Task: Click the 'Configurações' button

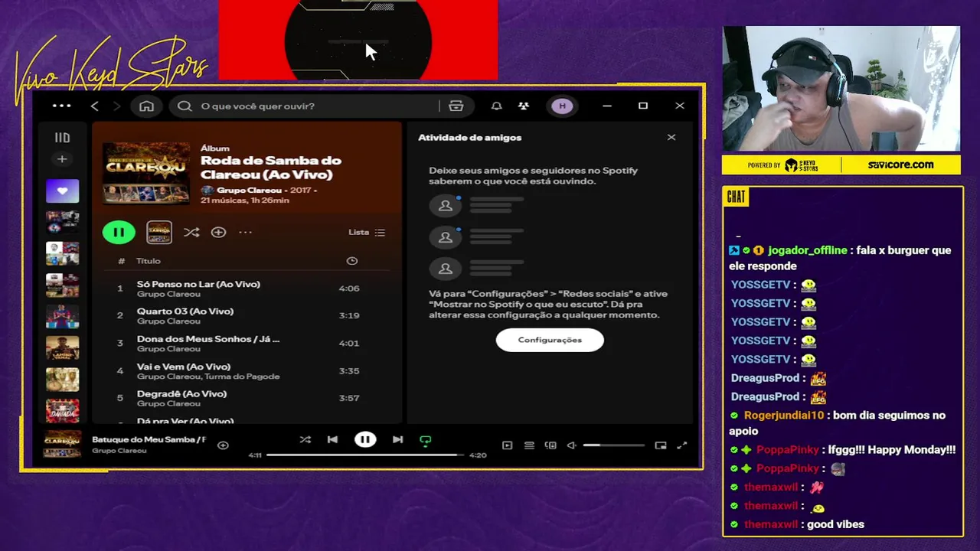Action: [550, 340]
